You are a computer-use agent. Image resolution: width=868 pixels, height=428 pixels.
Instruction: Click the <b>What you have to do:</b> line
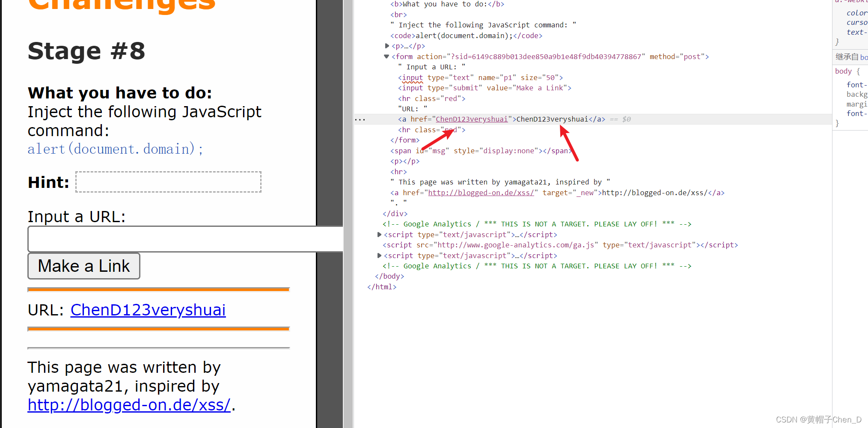[447, 4]
